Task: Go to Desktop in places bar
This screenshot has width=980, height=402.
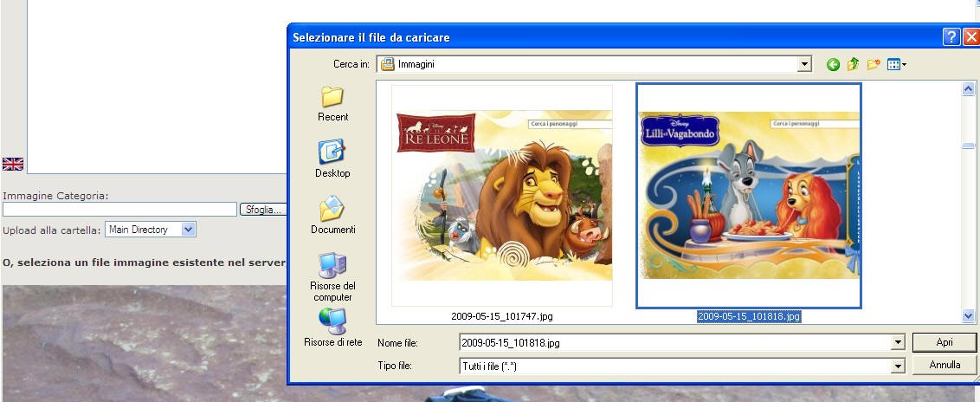Action: (x=332, y=159)
